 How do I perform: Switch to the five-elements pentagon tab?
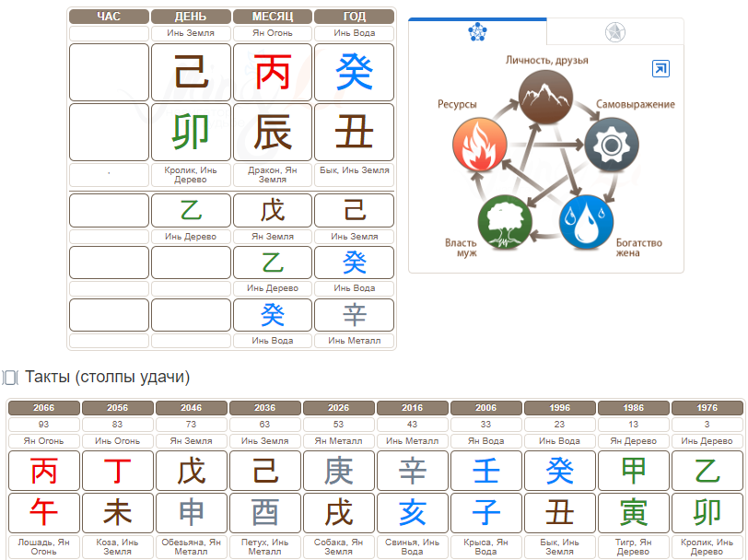(x=477, y=32)
